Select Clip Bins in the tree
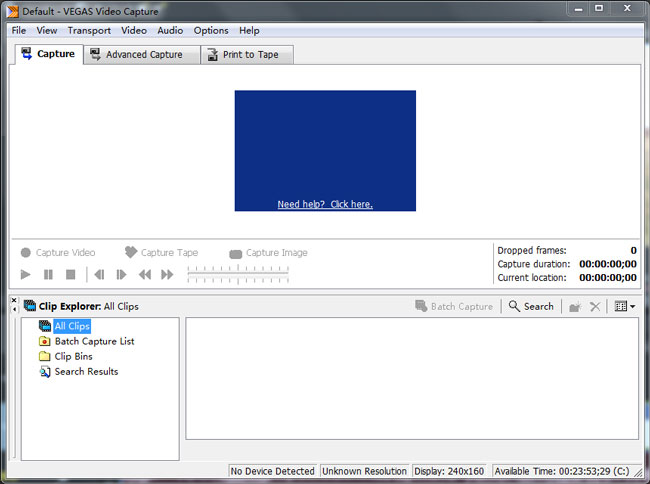 (x=73, y=356)
